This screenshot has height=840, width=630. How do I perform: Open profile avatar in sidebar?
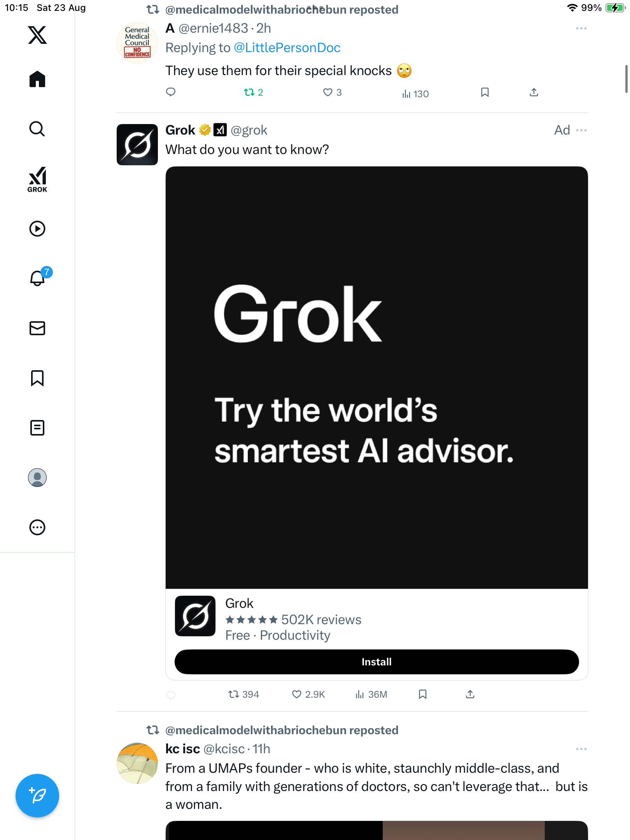pyautogui.click(x=37, y=478)
